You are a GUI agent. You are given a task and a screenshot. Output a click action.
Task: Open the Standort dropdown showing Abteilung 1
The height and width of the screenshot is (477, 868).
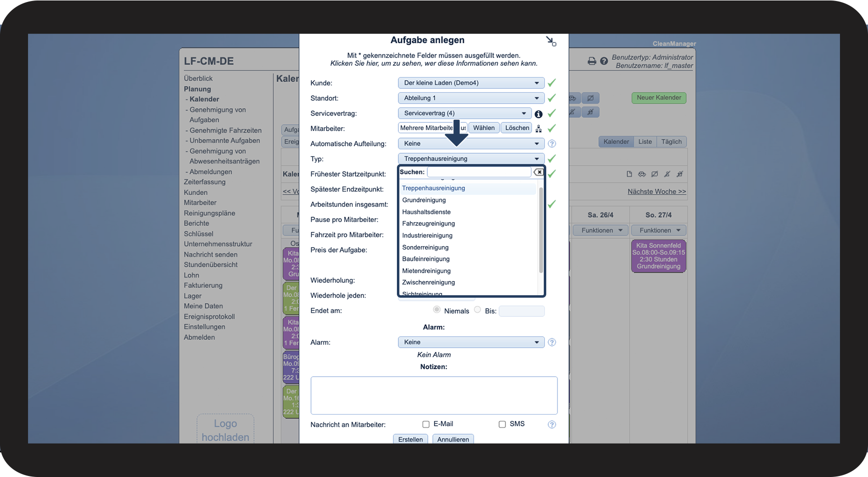pos(471,98)
